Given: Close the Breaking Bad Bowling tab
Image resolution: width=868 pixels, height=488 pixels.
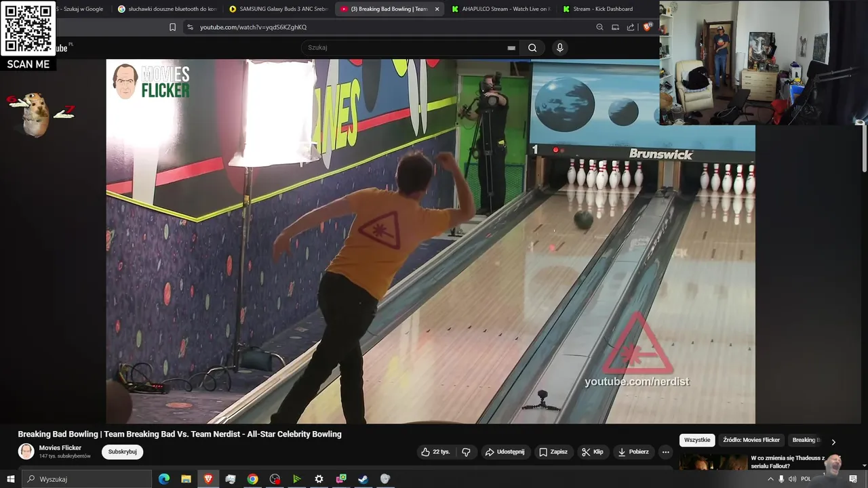Looking at the screenshot, I should click(x=437, y=9).
